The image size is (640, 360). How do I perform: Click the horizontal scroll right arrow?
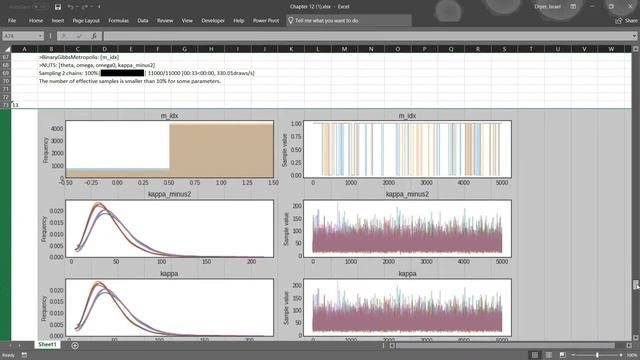[629, 345]
